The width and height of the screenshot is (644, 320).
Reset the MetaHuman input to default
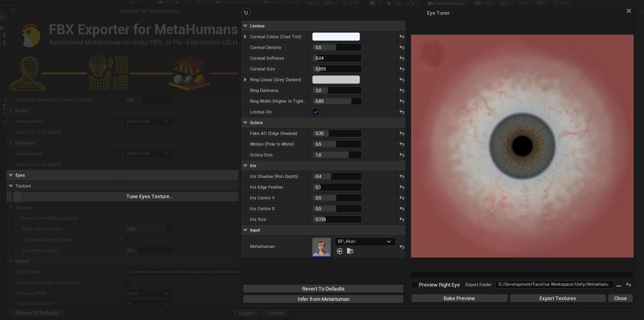(x=402, y=247)
